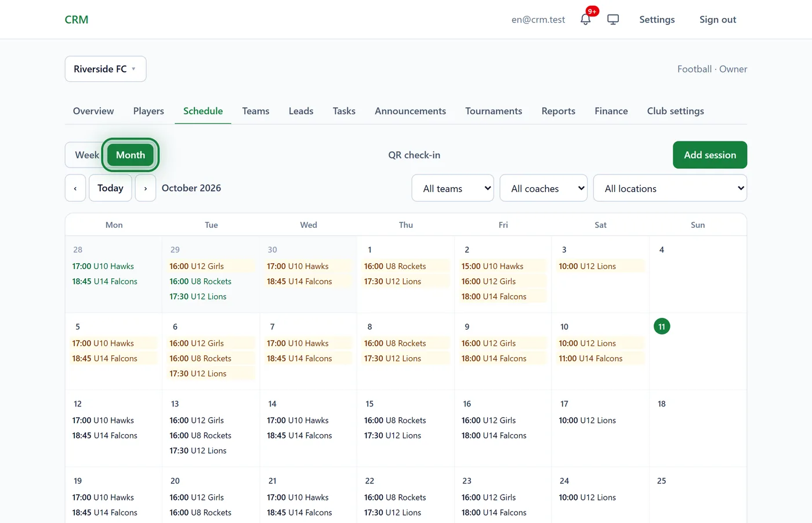Viewport: 812px width, 523px height.
Task: Select the day 18 Sunday cell
Action: [698, 428]
